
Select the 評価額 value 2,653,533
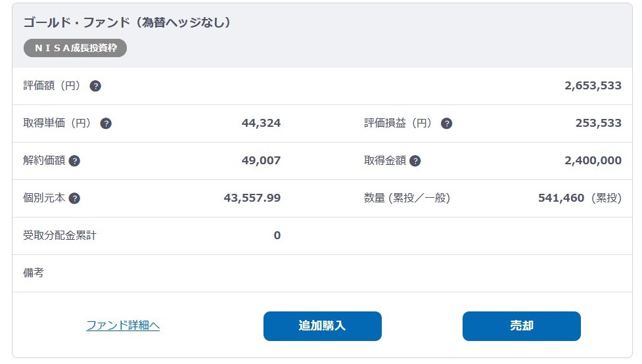592,86
